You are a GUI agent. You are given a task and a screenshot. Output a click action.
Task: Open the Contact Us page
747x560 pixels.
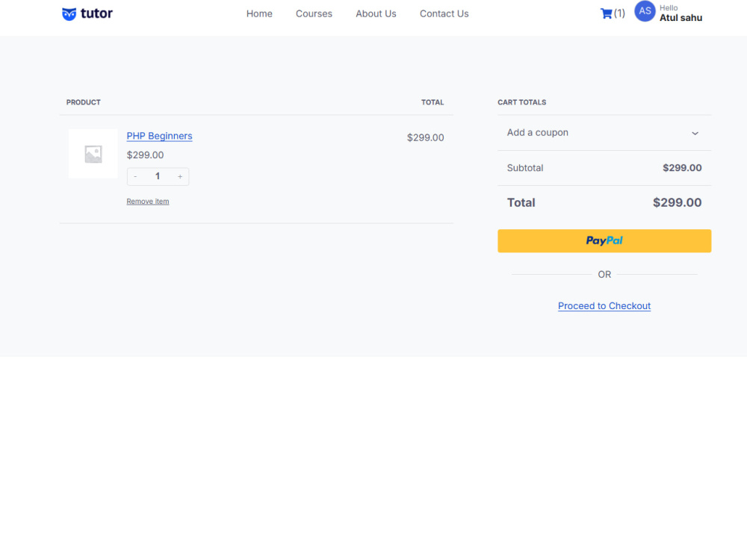coord(444,13)
